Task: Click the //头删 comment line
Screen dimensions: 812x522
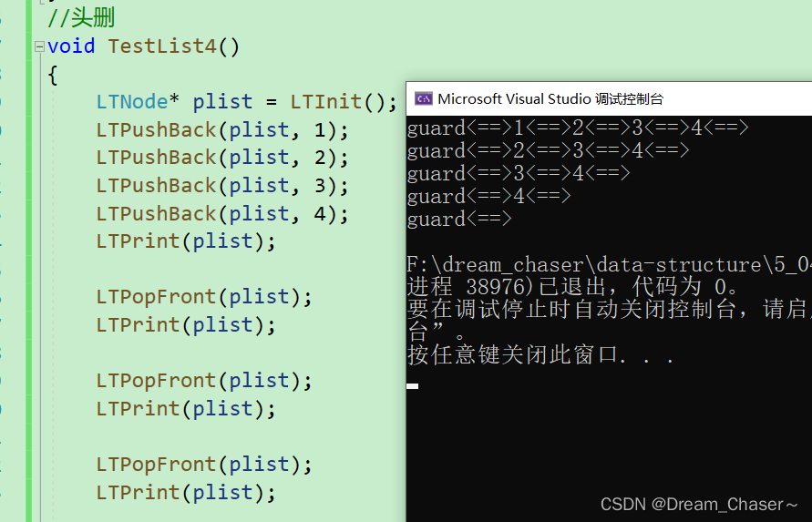Action: pos(81,18)
